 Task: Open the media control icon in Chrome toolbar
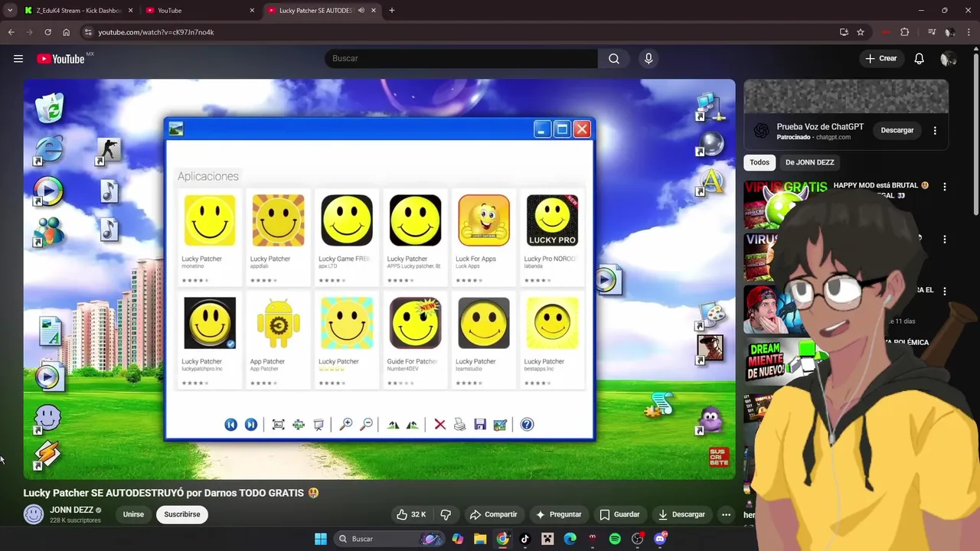pos(932,32)
